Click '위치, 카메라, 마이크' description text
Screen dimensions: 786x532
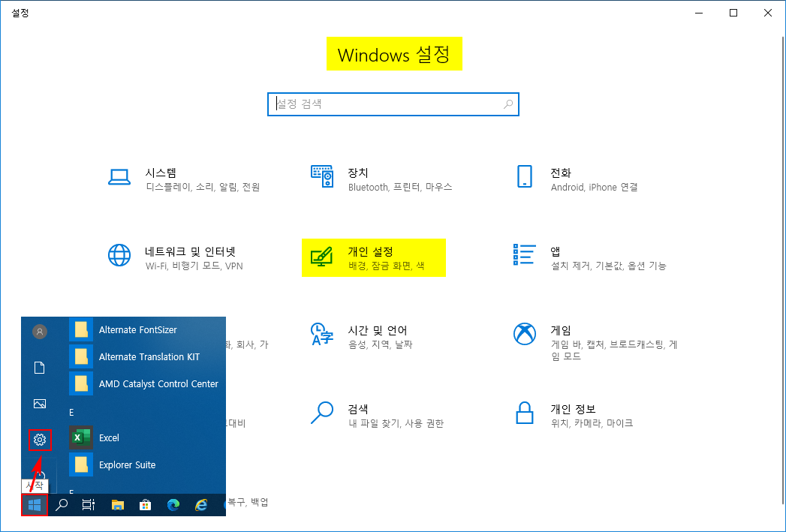(x=592, y=424)
